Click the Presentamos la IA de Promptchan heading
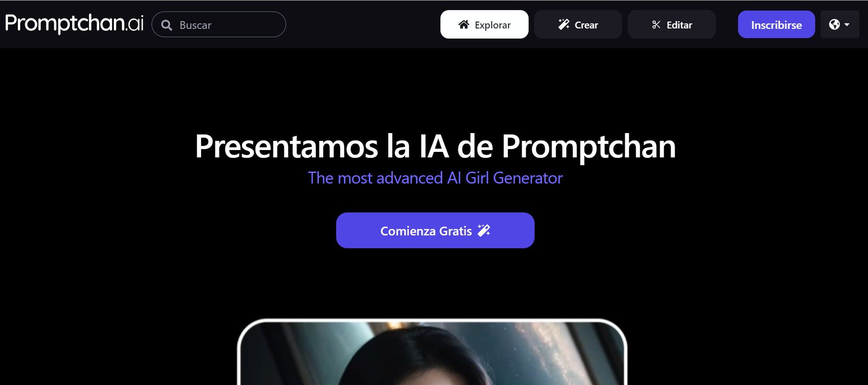This screenshot has height=385, width=868. 435,147
